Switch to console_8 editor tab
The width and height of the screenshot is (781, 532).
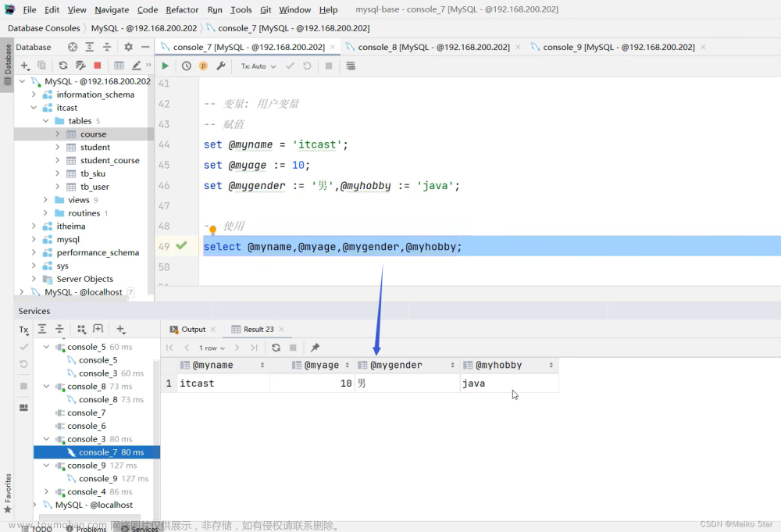[x=433, y=47]
